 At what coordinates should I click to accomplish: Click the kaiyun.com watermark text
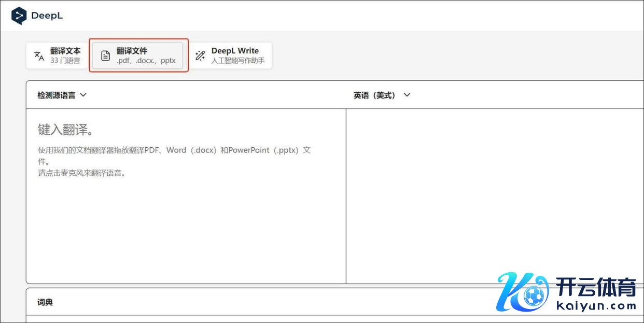(x=596, y=306)
